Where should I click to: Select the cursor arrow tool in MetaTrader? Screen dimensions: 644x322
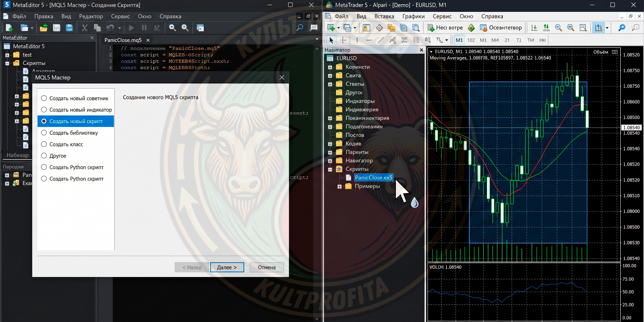[x=331, y=40]
